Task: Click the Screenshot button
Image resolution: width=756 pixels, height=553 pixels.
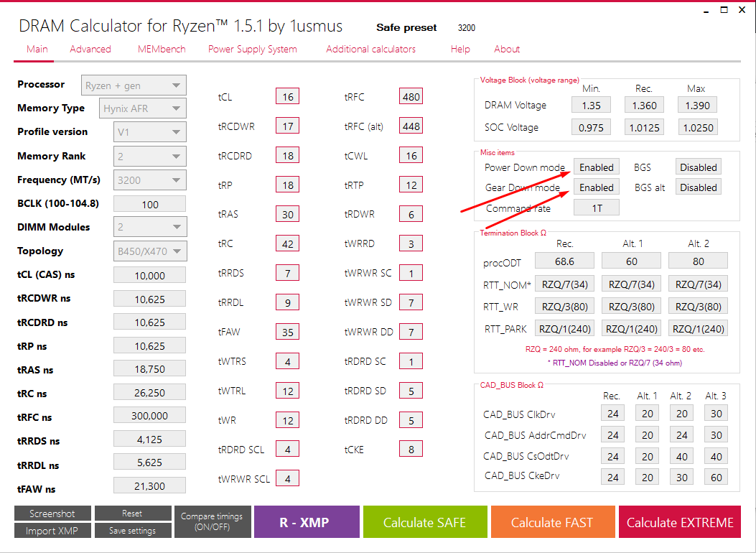Action: pos(52,513)
